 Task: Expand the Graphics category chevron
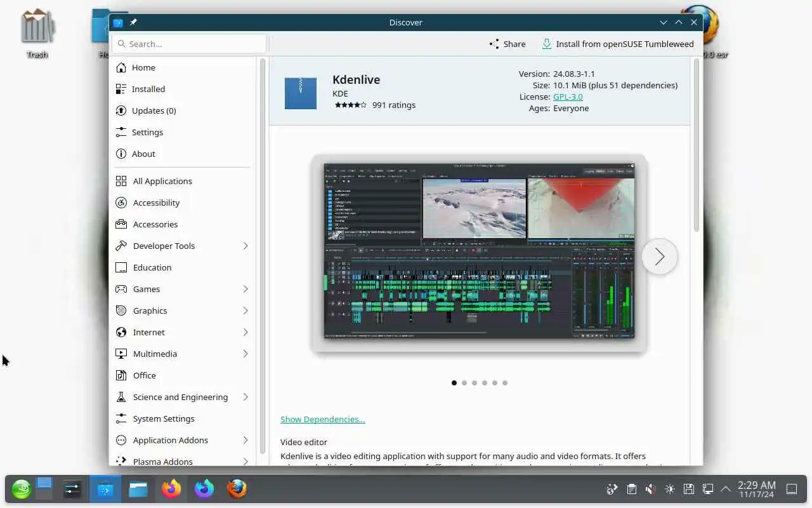click(246, 311)
